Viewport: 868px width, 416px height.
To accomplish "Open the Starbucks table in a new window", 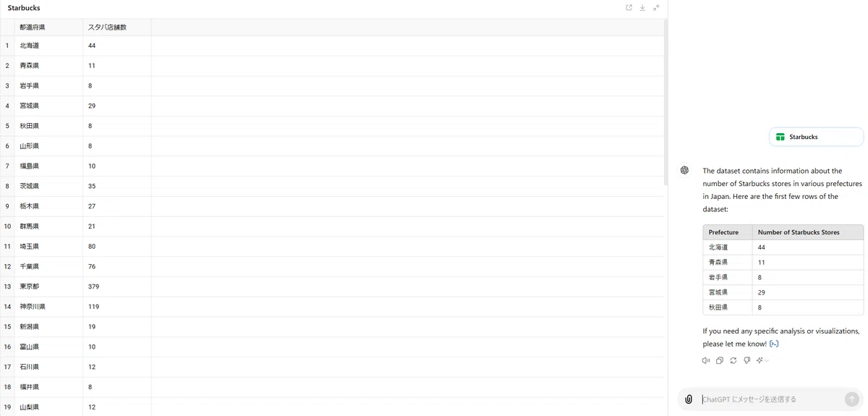I will pos(629,7).
